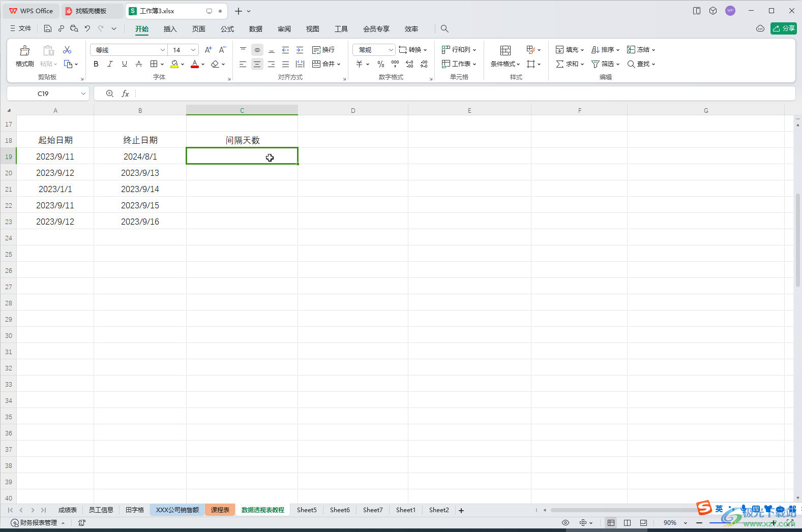Toggle Bold formatting
Screen dimensions: 802x532
(96, 64)
